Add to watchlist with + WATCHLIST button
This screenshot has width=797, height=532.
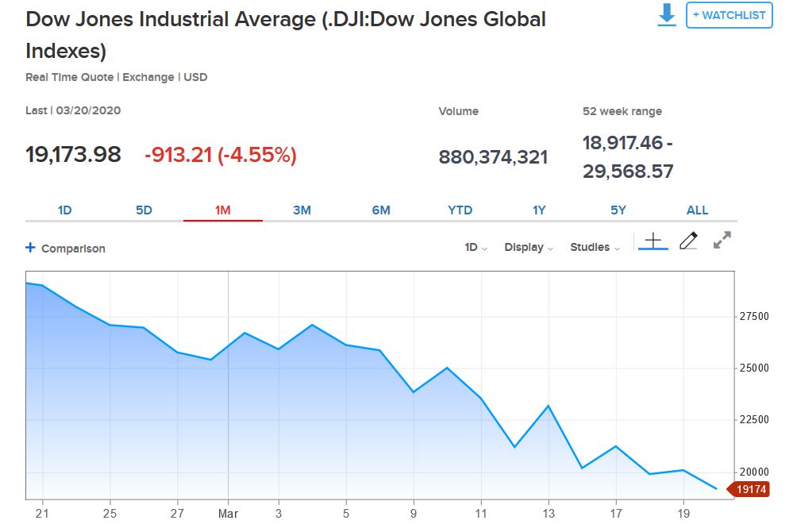pos(729,15)
